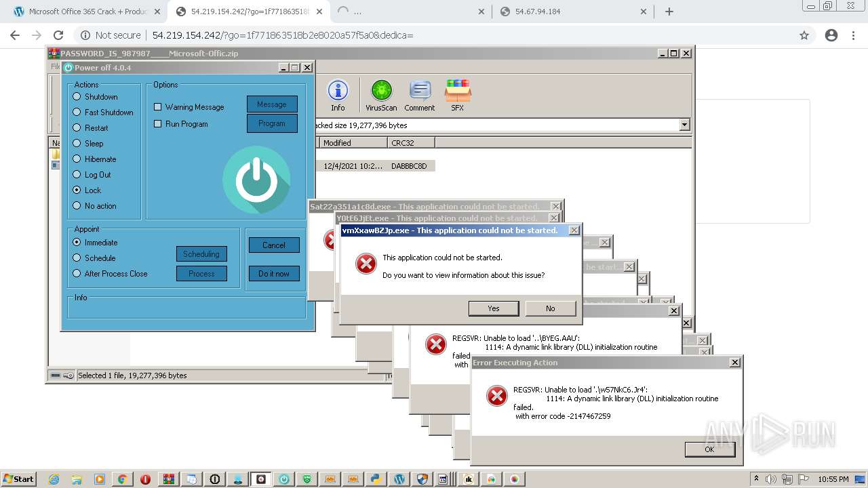
Task: Open Opera from the taskbar
Action: (145, 479)
